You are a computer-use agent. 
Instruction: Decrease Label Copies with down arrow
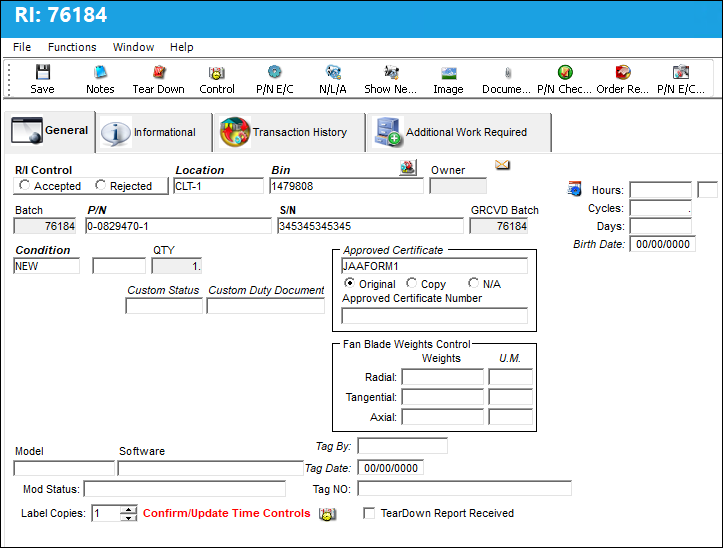129,517
